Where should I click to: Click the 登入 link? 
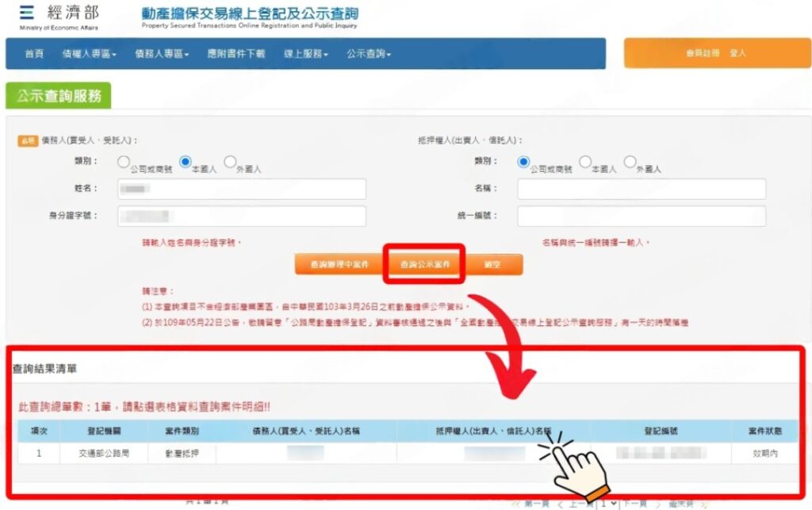click(x=737, y=53)
